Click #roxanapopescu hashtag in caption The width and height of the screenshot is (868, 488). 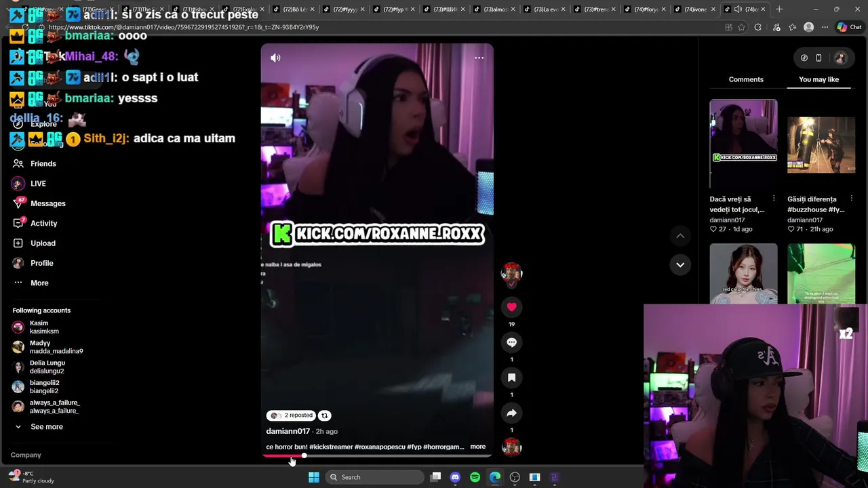[380, 447]
